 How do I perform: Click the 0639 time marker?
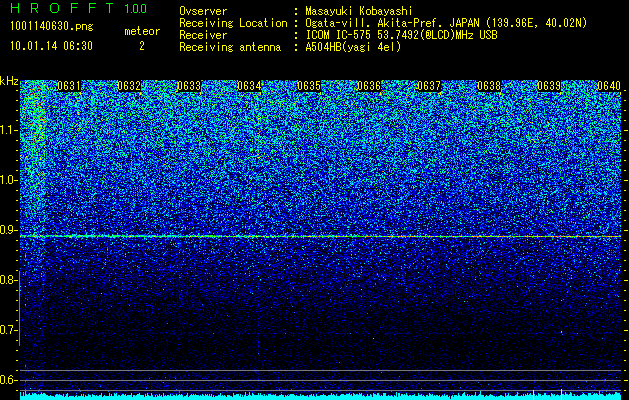pyautogui.click(x=549, y=86)
